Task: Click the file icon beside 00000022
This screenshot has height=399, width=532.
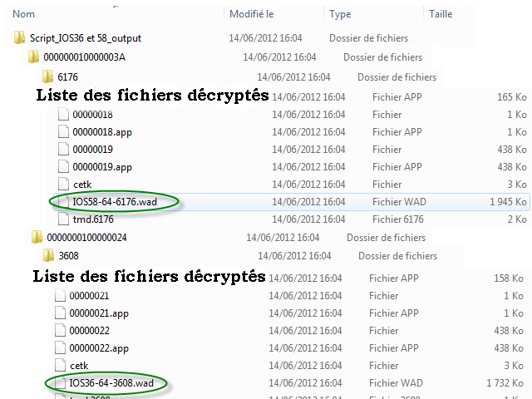Action: [x=60, y=331]
